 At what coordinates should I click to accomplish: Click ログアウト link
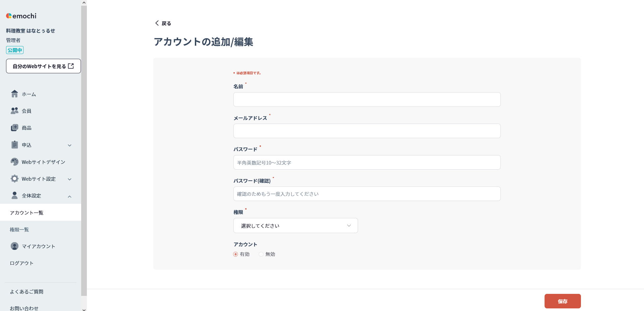(x=21, y=263)
